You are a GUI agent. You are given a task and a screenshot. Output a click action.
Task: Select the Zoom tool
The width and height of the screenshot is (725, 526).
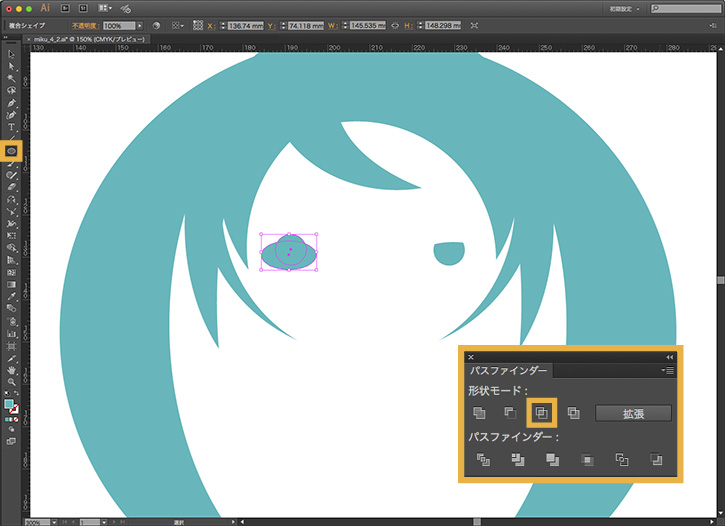(x=11, y=382)
